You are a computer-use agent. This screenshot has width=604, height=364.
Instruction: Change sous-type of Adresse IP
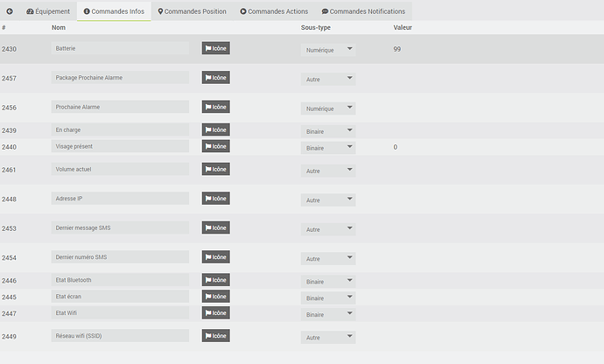tap(328, 199)
